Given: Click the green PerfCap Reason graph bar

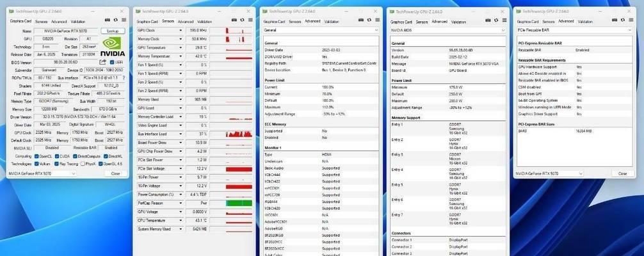Looking at the screenshot, I should coord(239,203).
